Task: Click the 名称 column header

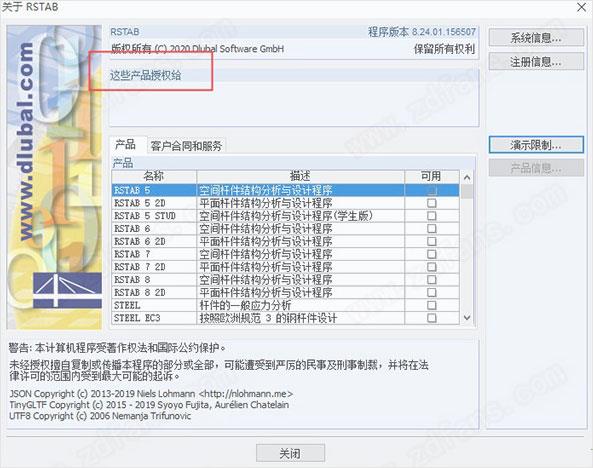Action: pyautogui.click(x=154, y=176)
